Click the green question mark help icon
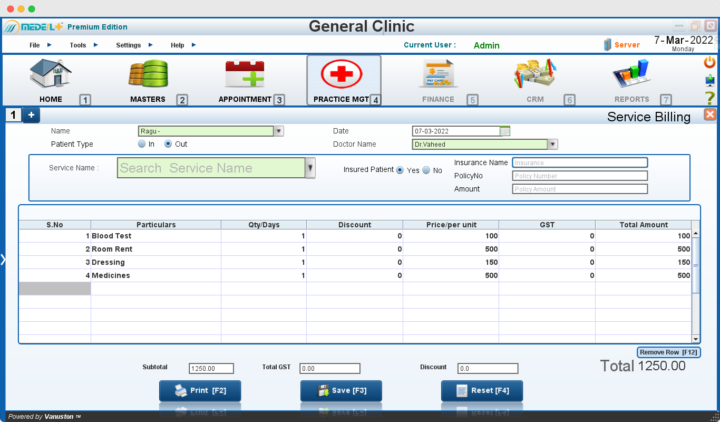The width and height of the screenshot is (720, 422). [x=709, y=98]
